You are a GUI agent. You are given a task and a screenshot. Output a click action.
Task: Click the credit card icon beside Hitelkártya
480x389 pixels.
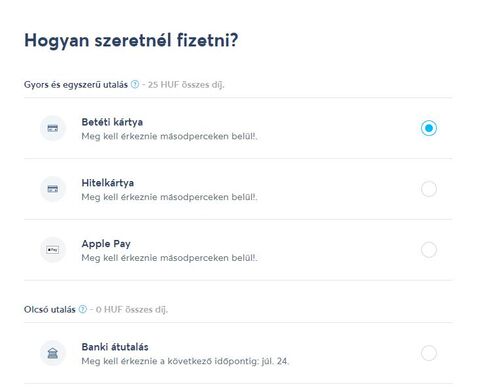pos(53,189)
